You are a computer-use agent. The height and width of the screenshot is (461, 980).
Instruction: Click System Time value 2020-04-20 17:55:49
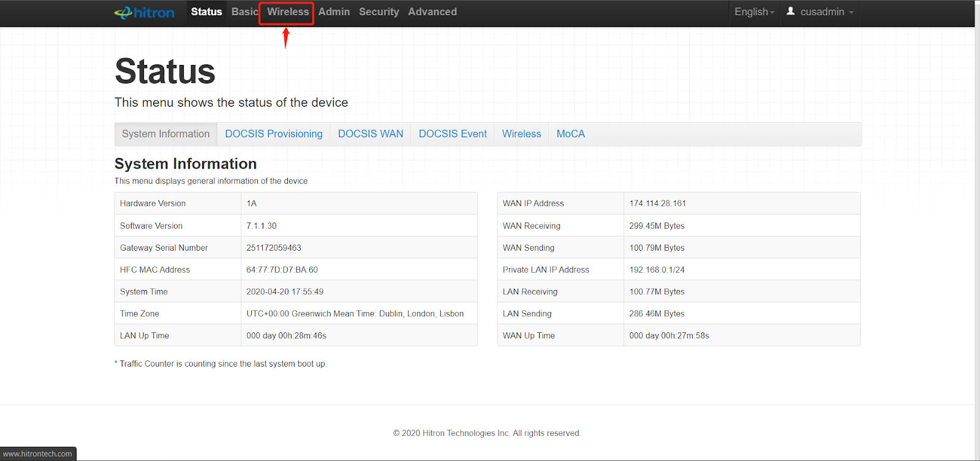click(x=285, y=292)
